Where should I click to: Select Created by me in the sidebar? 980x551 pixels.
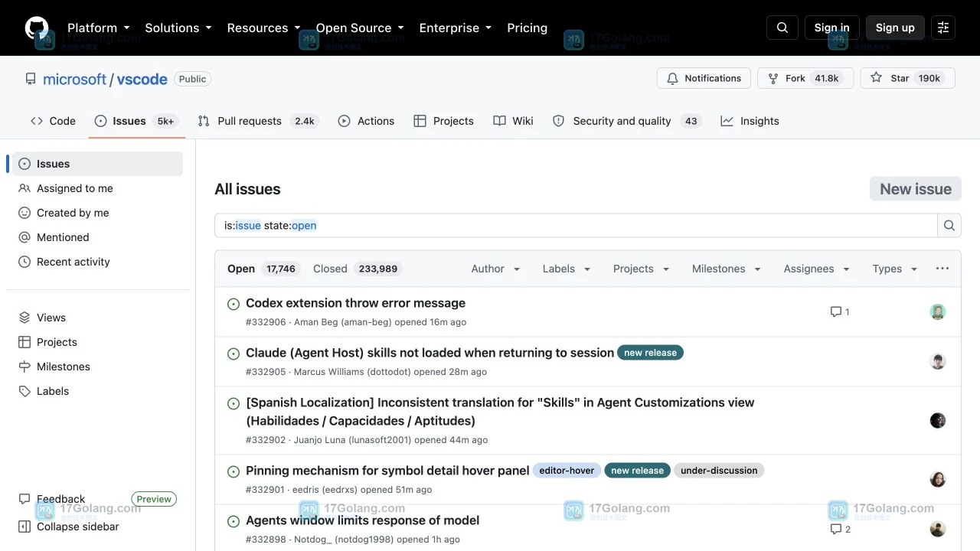97,213
